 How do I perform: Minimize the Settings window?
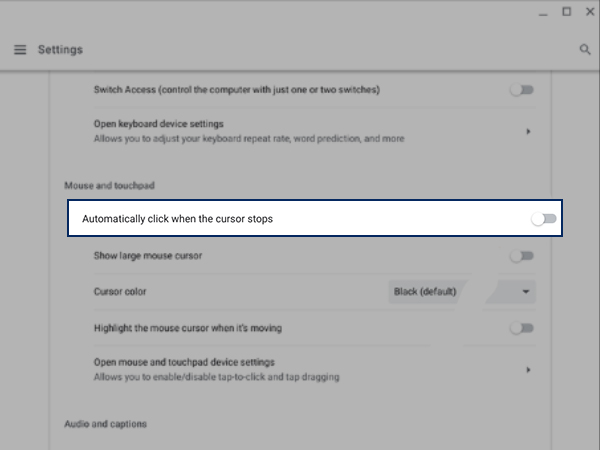543,12
